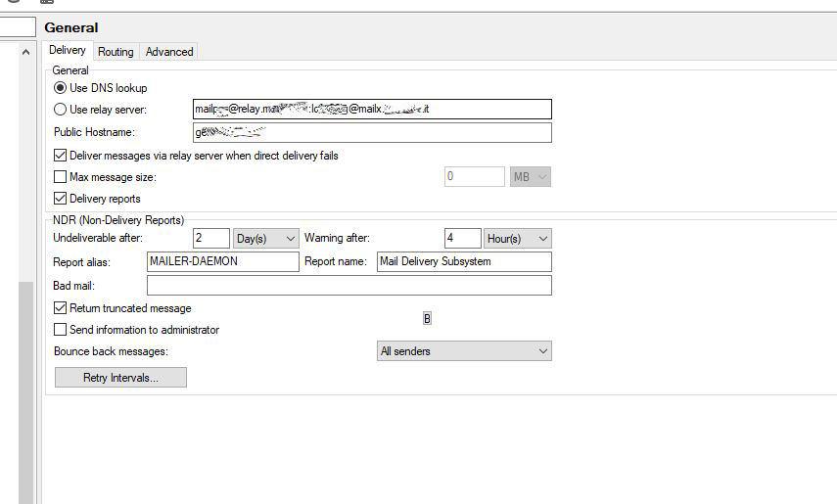Uncheck the Delivery reports checkbox

coord(61,199)
